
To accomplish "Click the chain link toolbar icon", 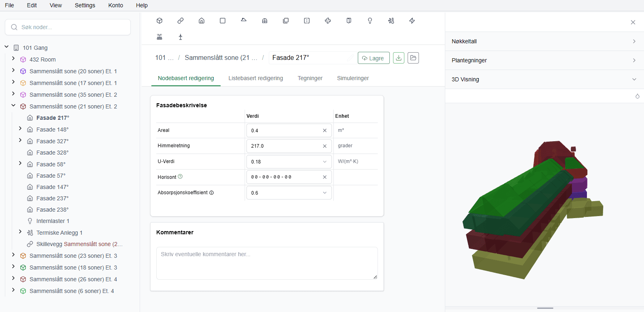I will point(181,21).
